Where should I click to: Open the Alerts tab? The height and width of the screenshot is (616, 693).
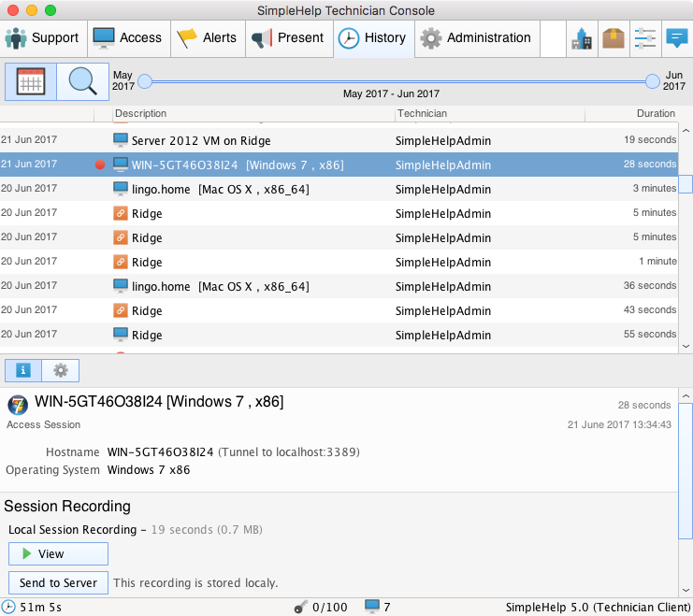click(x=208, y=38)
